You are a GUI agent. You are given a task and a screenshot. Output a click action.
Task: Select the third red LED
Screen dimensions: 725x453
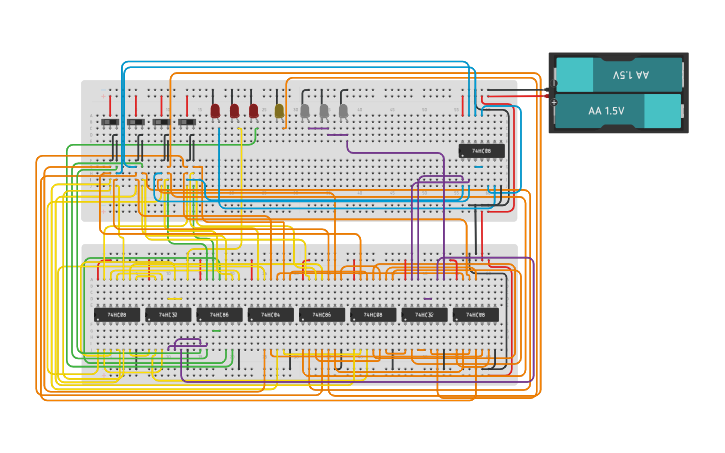click(x=253, y=111)
